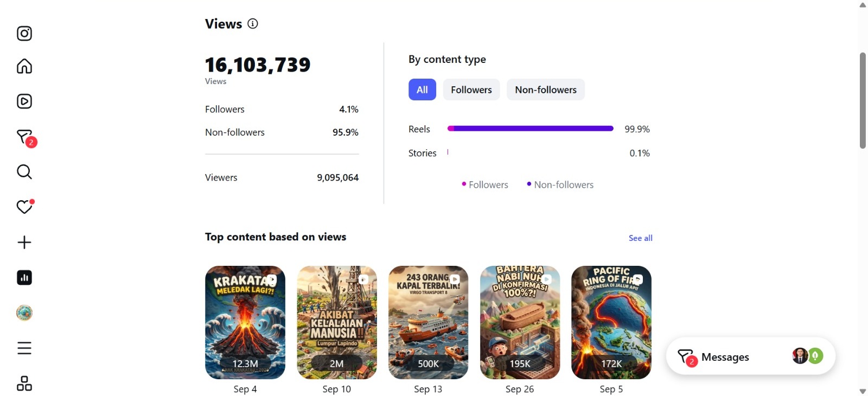The height and width of the screenshot is (396, 868).
Task: Click the See all link
Action: click(640, 238)
